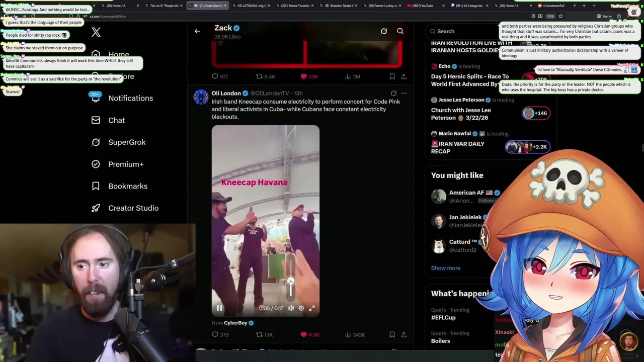Switch to the Meme Therefore browser tab
The height and width of the screenshot is (362, 644).
pyautogui.click(x=297, y=6)
